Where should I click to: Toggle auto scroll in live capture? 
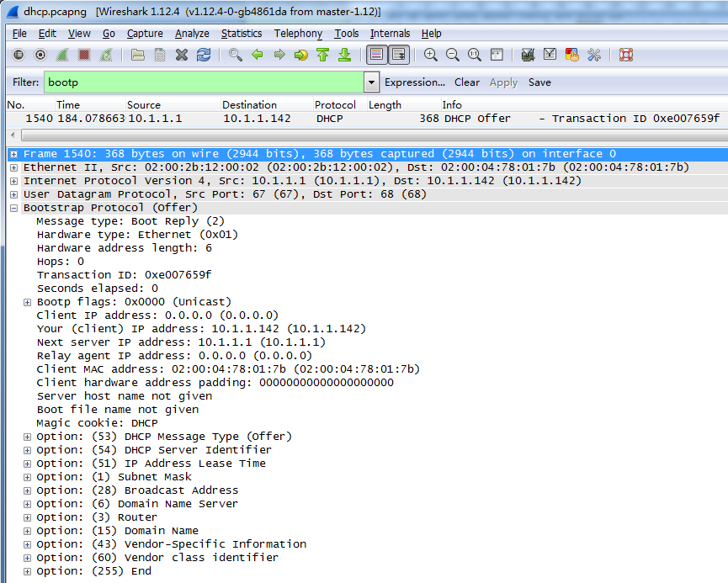[399, 55]
